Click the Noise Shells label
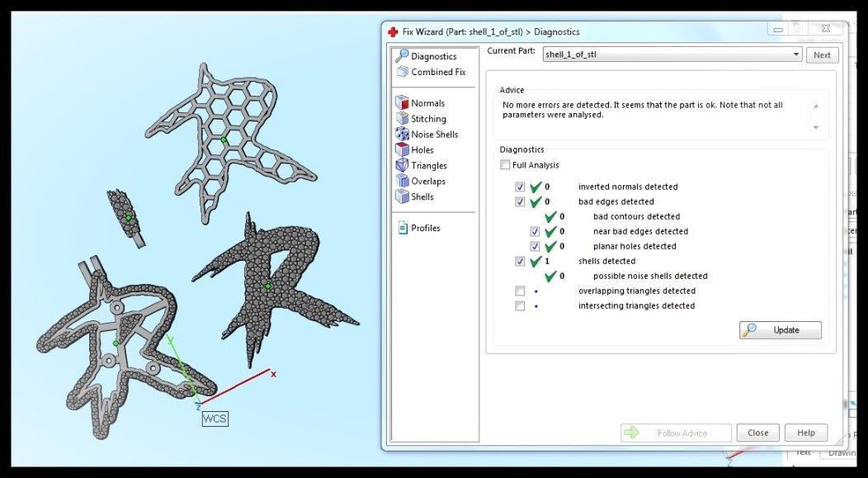This screenshot has height=478, width=868. 435,134
